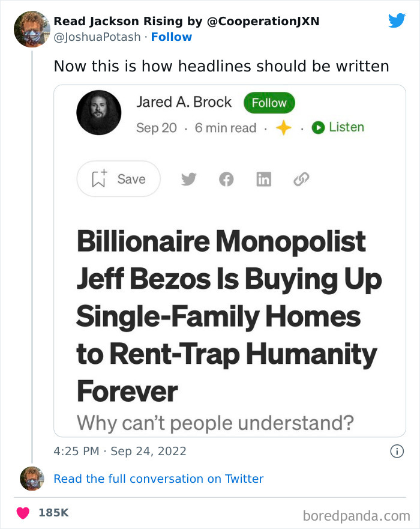Click @JoshuaPotash's avatar photo
Image resolution: width=420 pixels, height=529 pixels.
31,29
